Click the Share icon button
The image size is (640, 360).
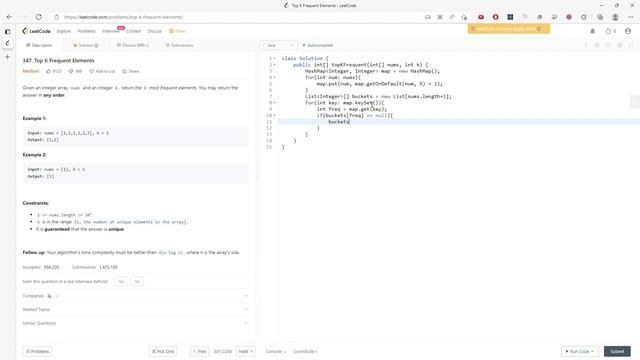pyautogui.click(x=131, y=71)
